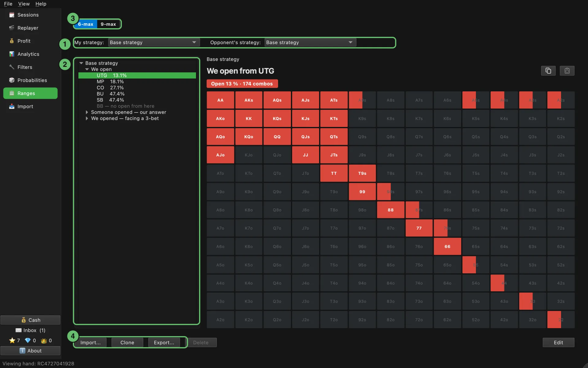Expand We opened — facing a 3-bet
588x368 pixels.
pos(87,118)
